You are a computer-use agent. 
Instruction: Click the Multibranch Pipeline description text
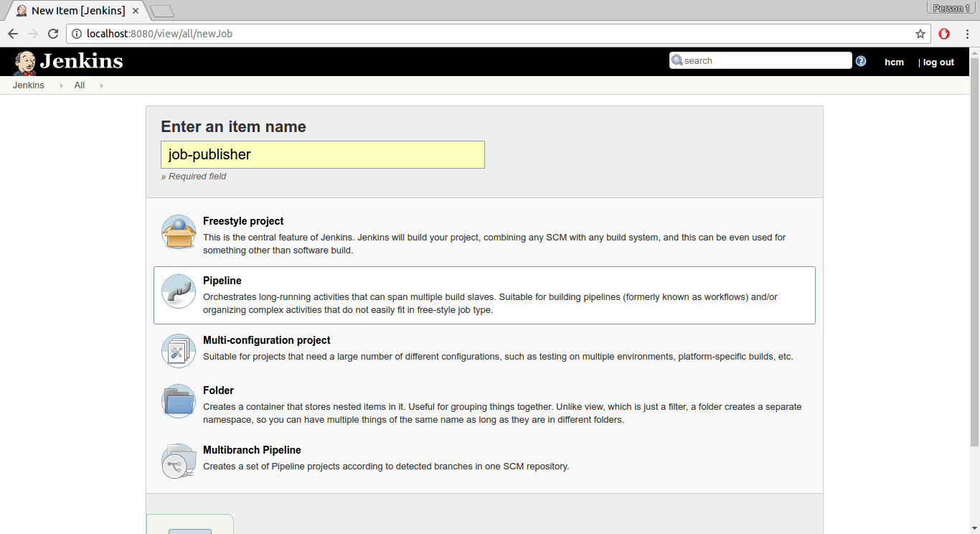386,467
